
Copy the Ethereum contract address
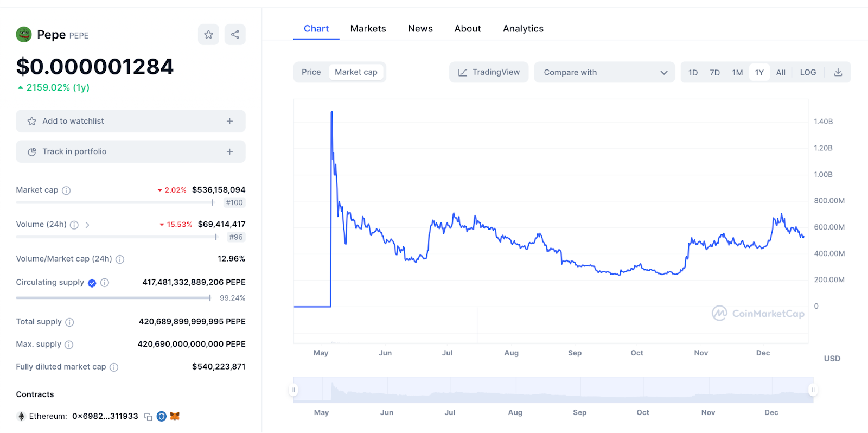(148, 417)
